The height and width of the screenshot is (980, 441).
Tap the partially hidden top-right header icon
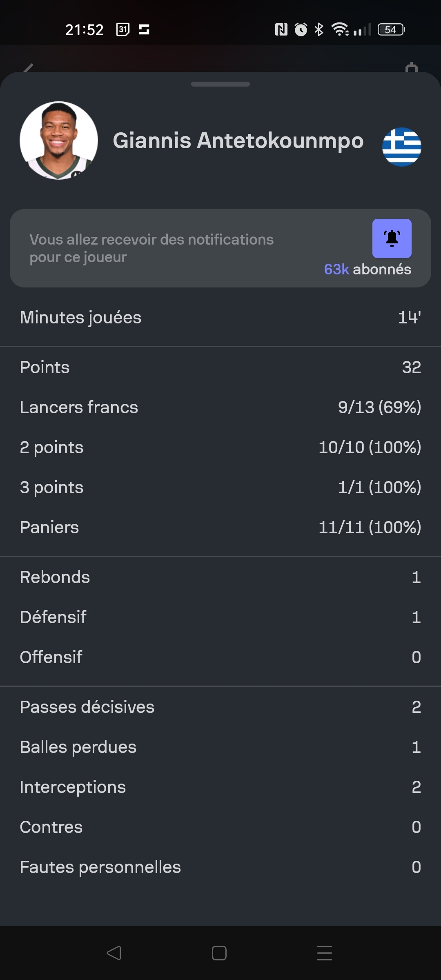[412, 67]
